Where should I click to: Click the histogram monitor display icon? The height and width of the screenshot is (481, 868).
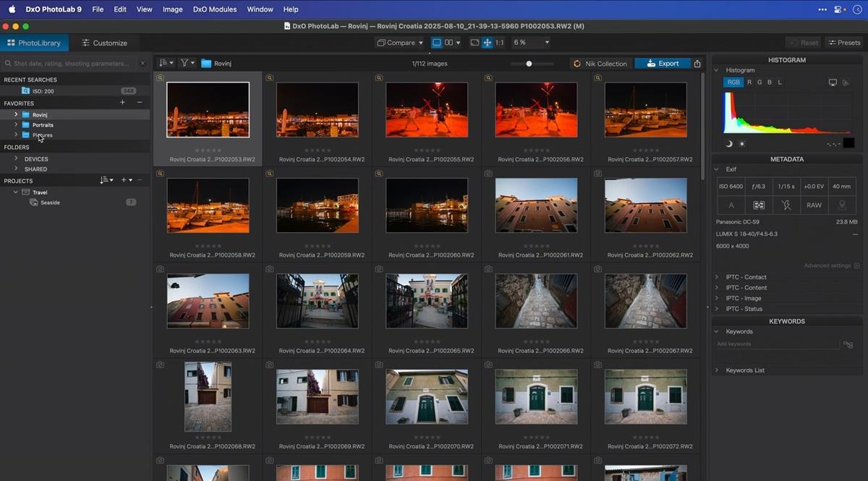[x=833, y=82]
